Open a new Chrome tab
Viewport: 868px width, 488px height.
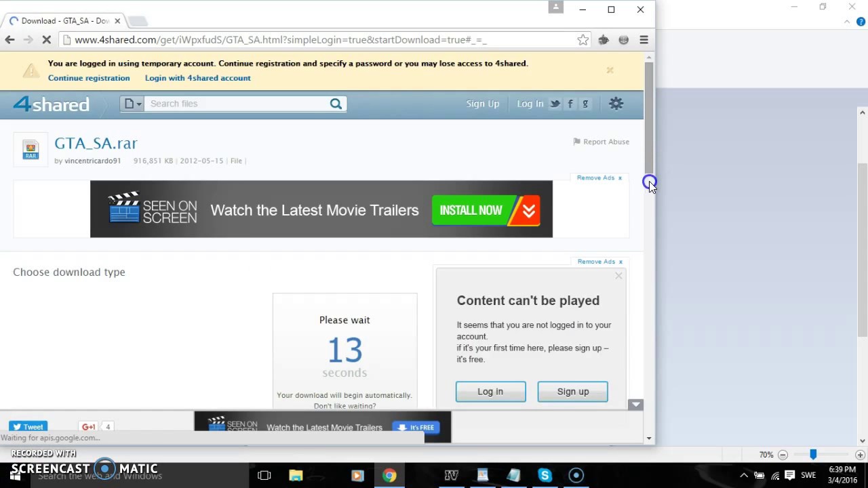(138, 21)
